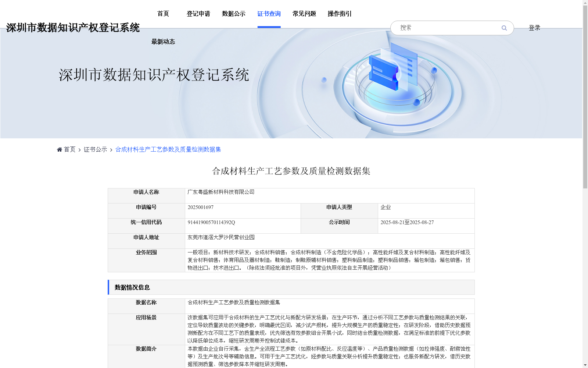Viewport: 588px width, 368px height.
Task: Open the 企业 applicant type link
Action: pyautogui.click(x=386, y=207)
